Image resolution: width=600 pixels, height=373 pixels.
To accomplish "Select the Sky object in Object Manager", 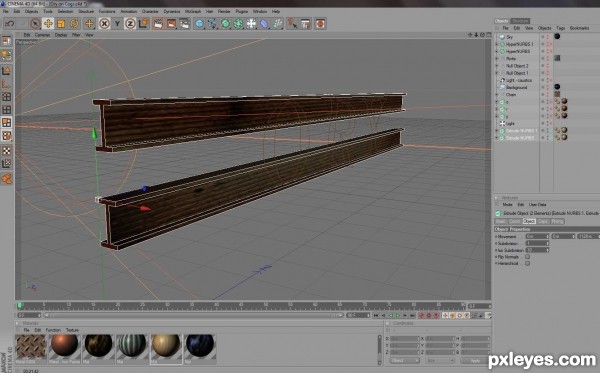I will (510, 37).
